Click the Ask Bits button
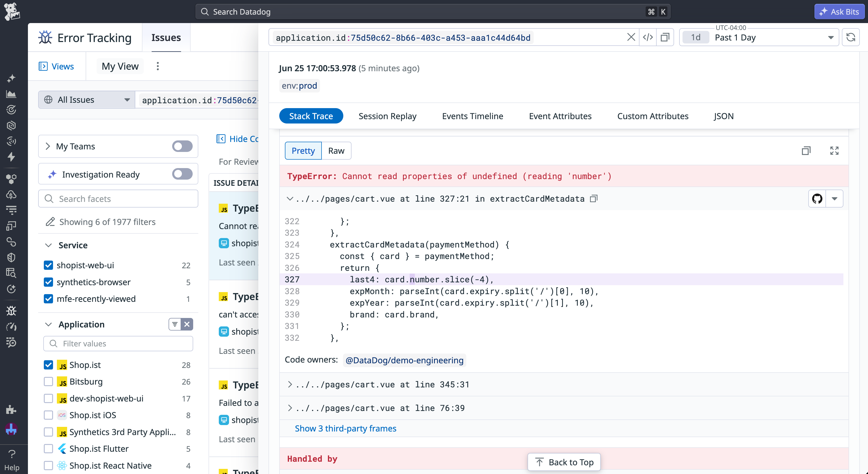 coord(839,12)
